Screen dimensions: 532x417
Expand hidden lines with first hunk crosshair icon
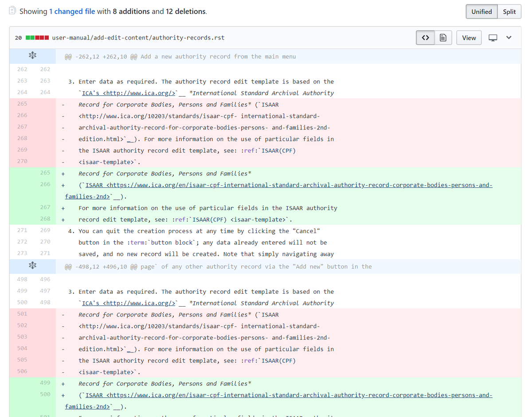tap(32, 55)
